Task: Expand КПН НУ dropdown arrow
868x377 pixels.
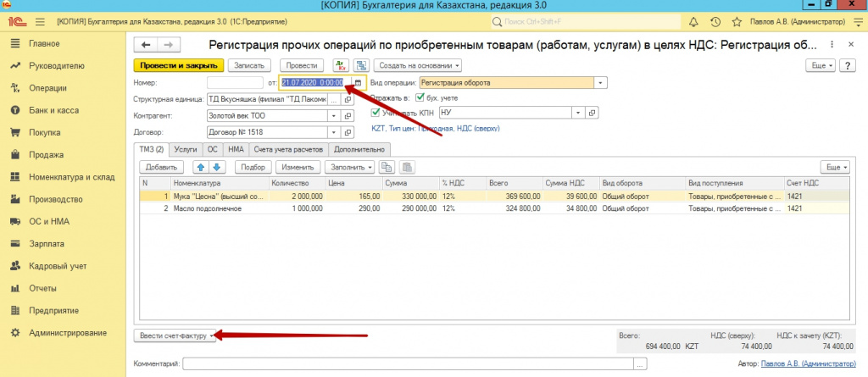Action: click(x=578, y=113)
